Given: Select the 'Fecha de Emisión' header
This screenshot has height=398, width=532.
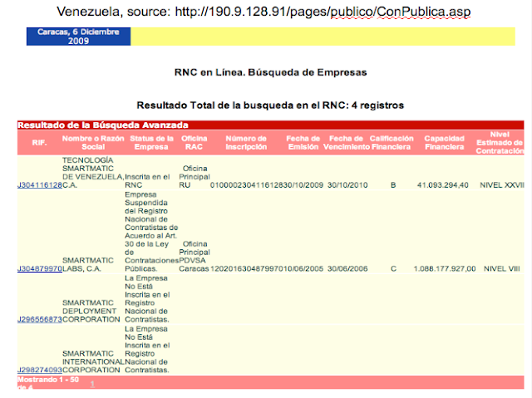Looking at the screenshot, I should [303, 143].
